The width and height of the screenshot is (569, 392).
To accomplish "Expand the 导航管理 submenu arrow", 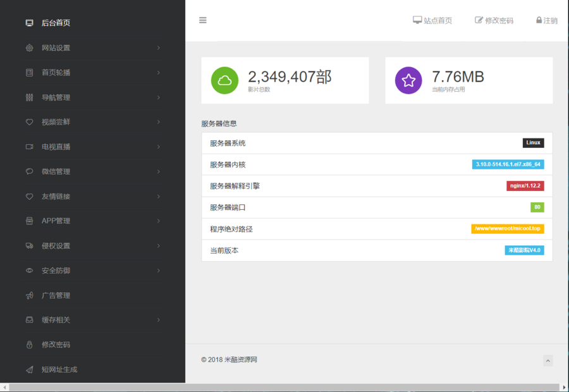I will [x=158, y=97].
